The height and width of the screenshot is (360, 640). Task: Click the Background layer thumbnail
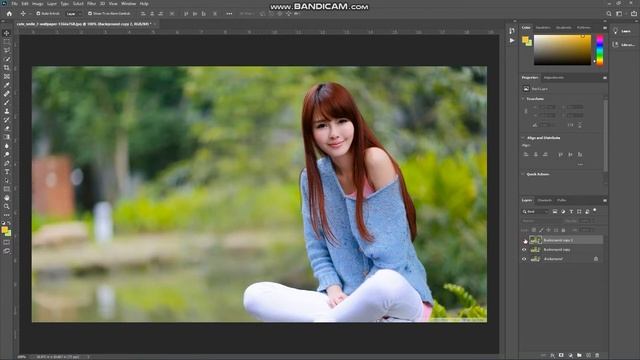coord(535,259)
